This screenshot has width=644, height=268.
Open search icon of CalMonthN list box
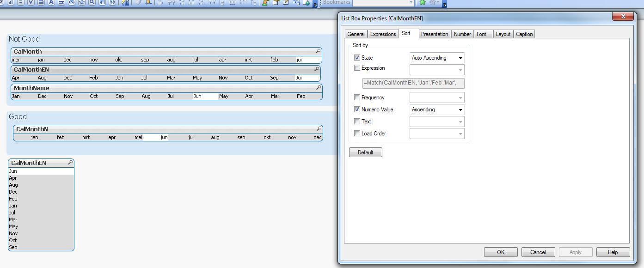(x=319, y=129)
